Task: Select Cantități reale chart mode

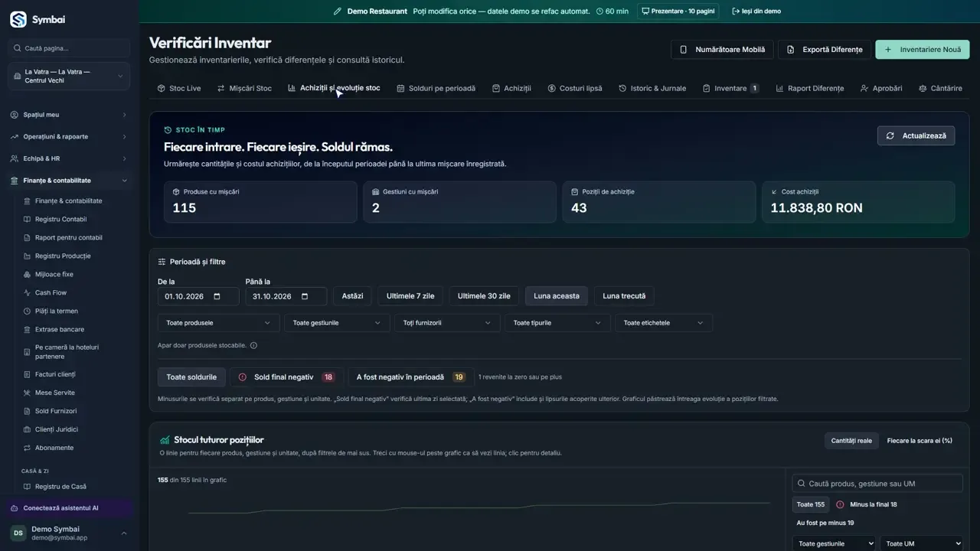Action: click(851, 441)
